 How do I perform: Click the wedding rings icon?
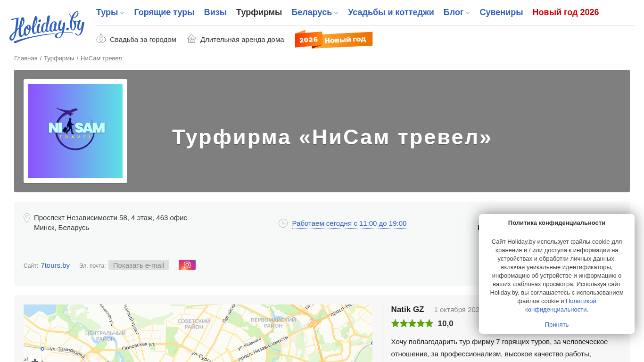coord(101,39)
